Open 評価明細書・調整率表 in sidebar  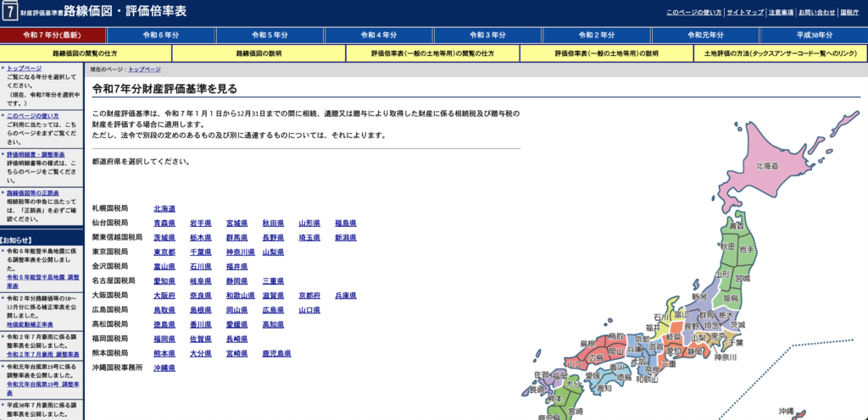pyautogui.click(x=36, y=155)
